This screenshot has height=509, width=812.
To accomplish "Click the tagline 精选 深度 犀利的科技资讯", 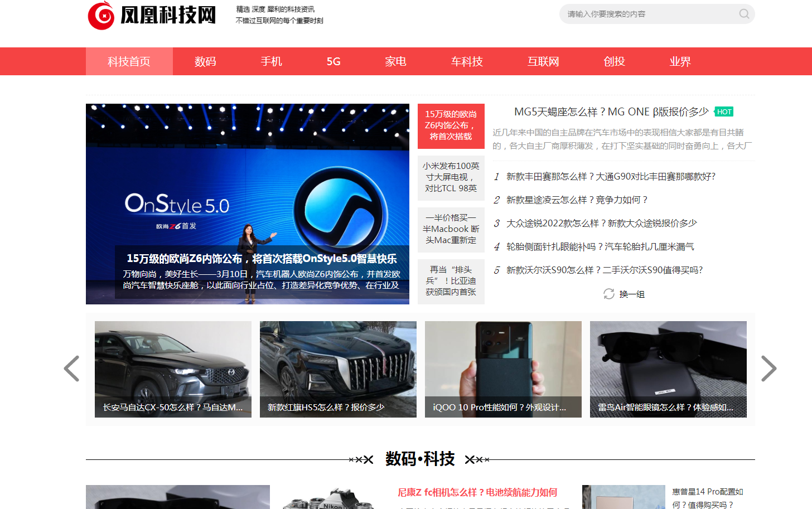I will click(275, 9).
